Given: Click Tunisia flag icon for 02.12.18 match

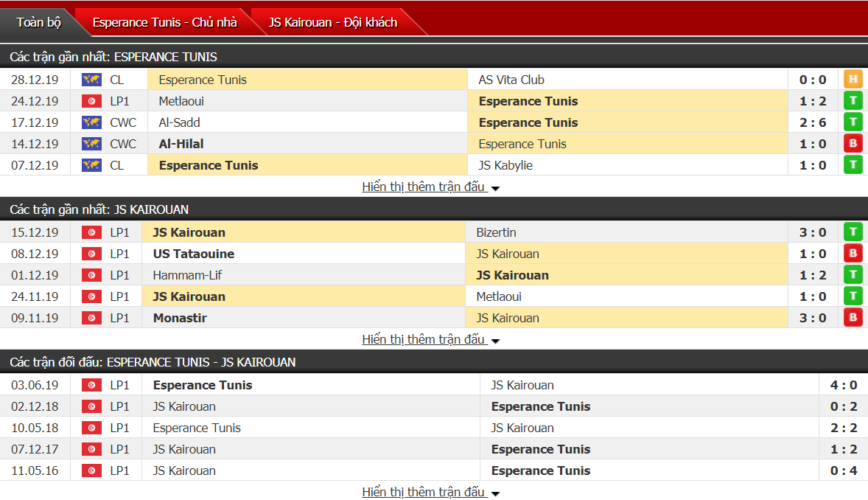Looking at the screenshot, I should [91, 406].
